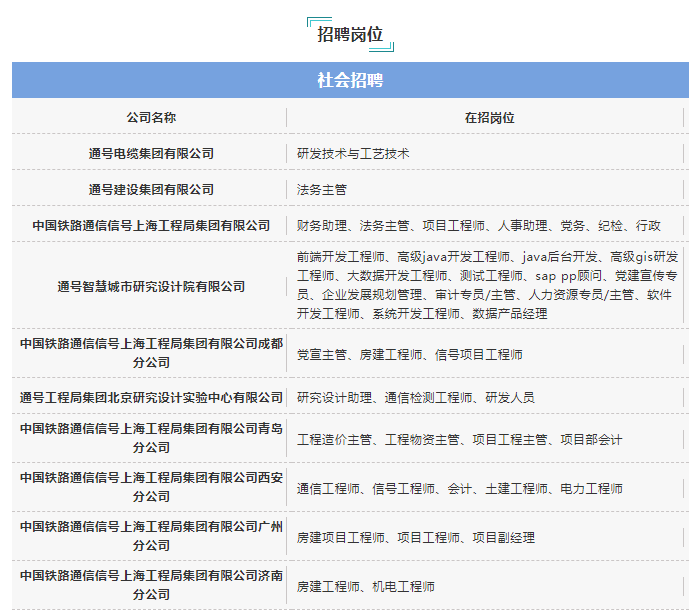Click the 公司名称 column header
700x610 pixels.
tap(151, 118)
